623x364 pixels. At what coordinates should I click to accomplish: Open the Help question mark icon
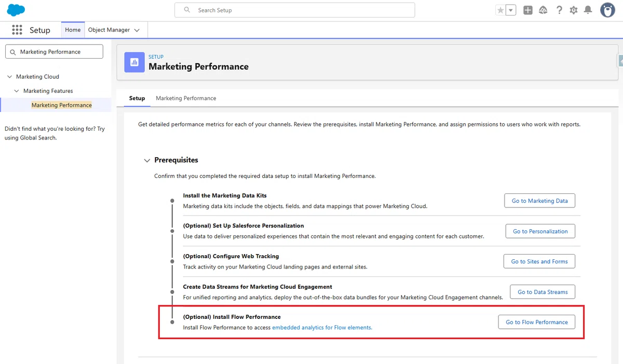(559, 10)
